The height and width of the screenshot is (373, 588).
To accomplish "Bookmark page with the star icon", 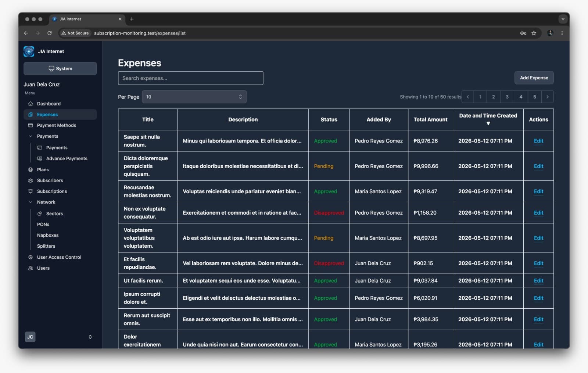I will click(534, 33).
